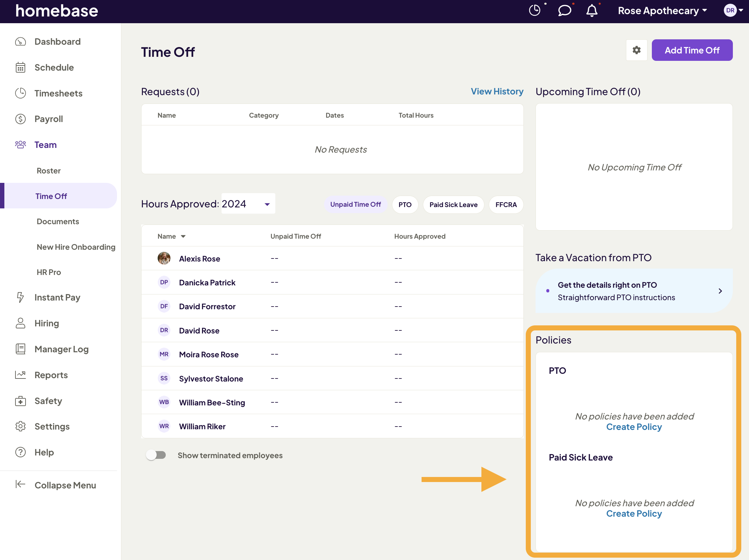Select the PTO category filter pill

405,204
